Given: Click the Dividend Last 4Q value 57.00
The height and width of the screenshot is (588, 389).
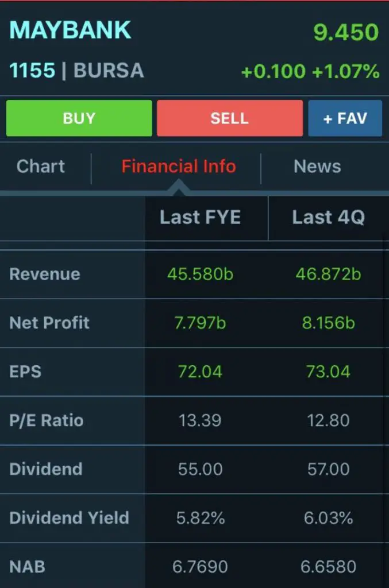Looking at the screenshot, I should (328, 469).
